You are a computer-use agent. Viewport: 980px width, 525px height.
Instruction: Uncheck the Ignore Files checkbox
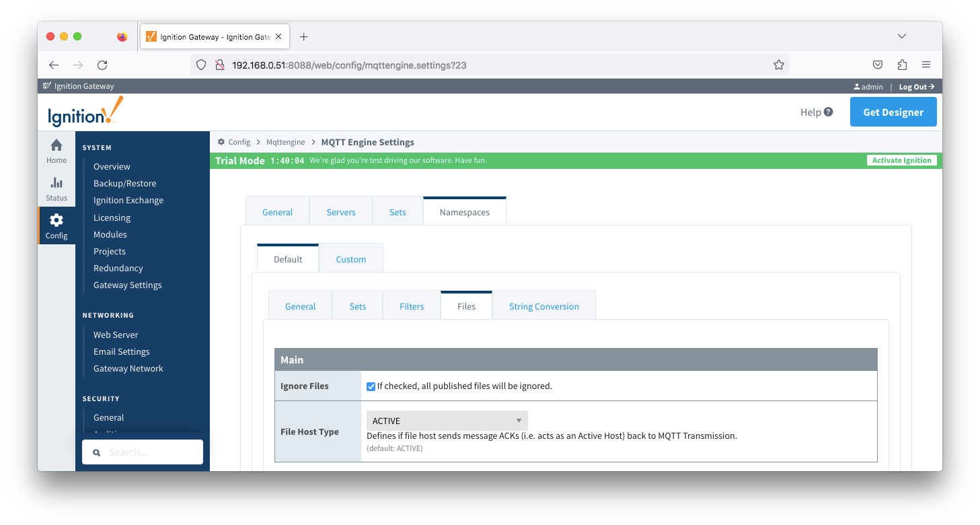pyautogui.click(x=371, y=386)
